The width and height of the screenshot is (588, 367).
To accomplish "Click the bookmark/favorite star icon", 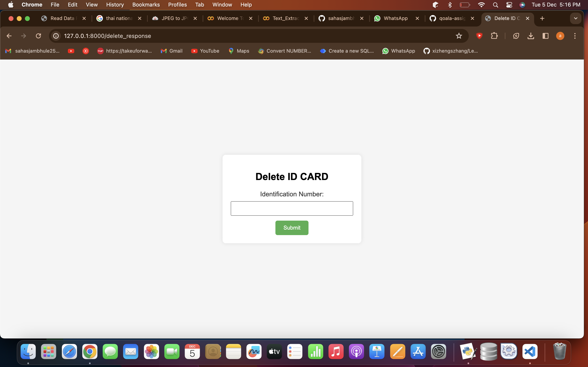I will (459, 36).
